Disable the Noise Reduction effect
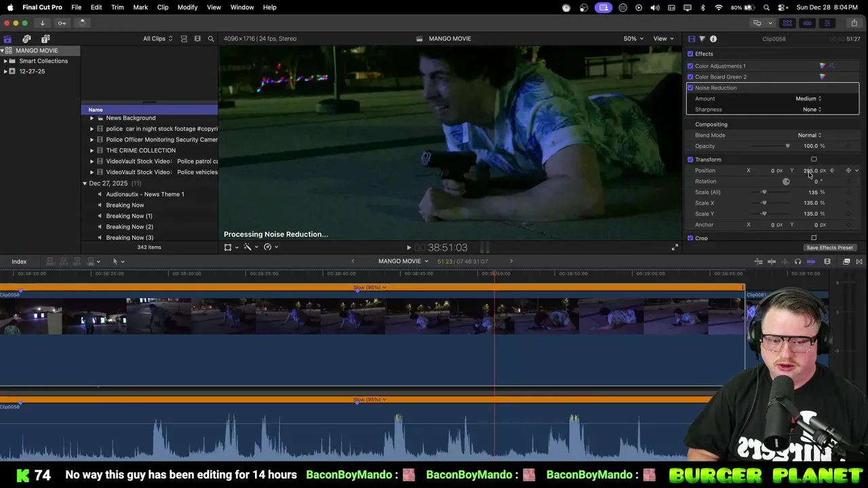Screen dimensions: 868x488 coord(690,87)
